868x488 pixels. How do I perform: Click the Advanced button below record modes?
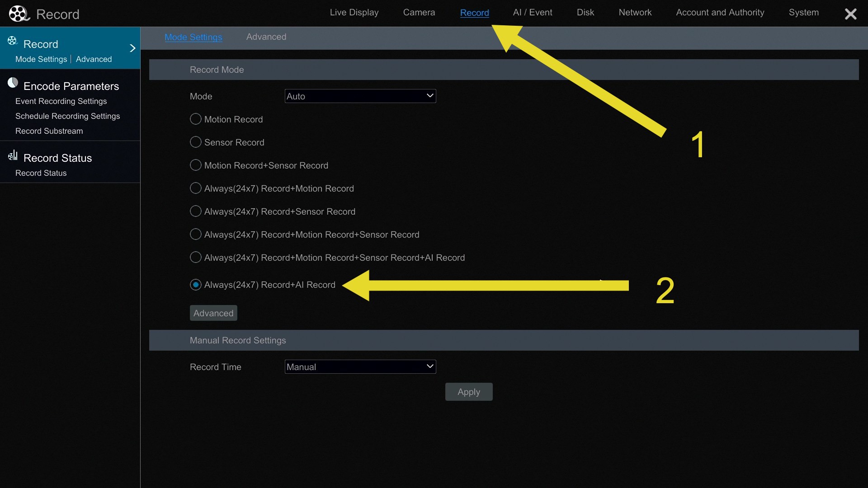point(213,313)
